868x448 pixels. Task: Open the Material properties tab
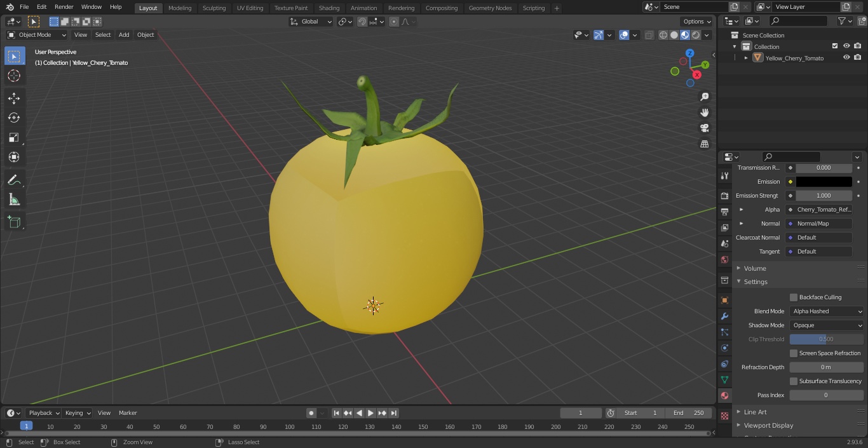724,395
